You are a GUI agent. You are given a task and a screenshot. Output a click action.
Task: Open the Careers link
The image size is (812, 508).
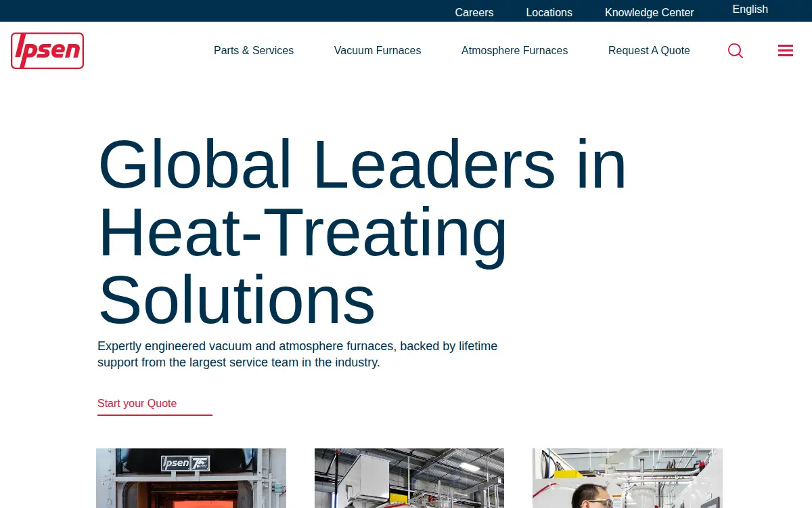(x=474, y=12)
